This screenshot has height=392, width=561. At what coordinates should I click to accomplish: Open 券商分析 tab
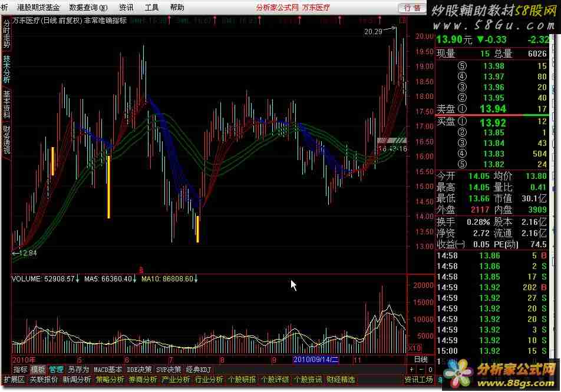coord(143,380)
